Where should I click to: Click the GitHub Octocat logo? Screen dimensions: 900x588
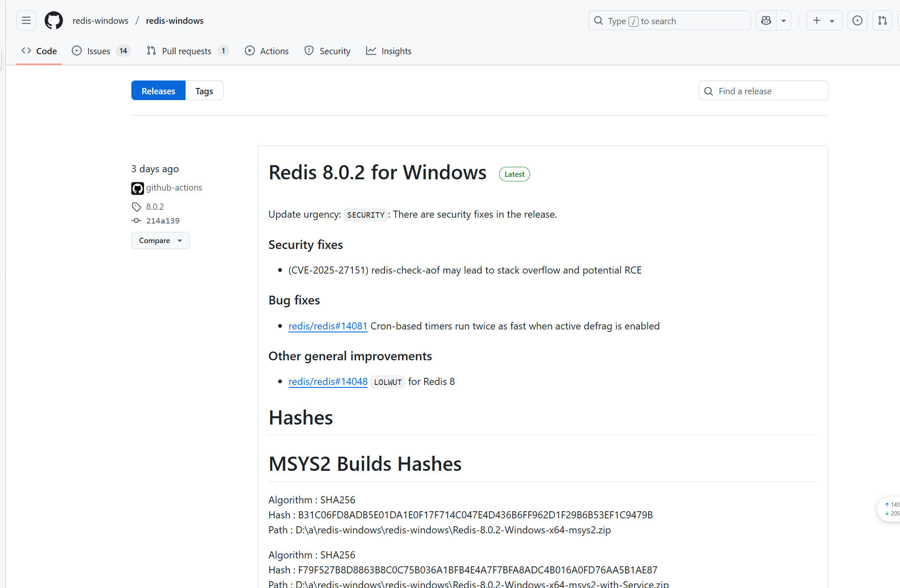pyautogui.click(x=54, y=20)
